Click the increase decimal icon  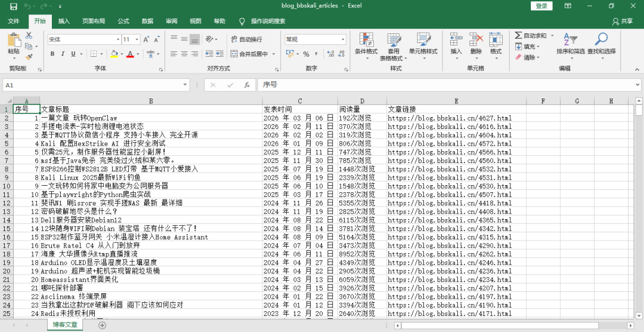[330, 54]
